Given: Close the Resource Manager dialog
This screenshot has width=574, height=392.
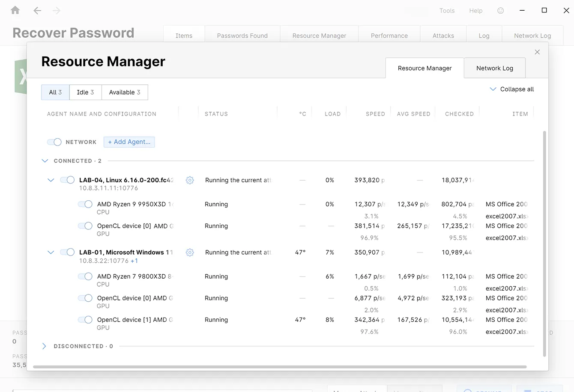Looking at the screenshot, I should click(x=537, y=52).
